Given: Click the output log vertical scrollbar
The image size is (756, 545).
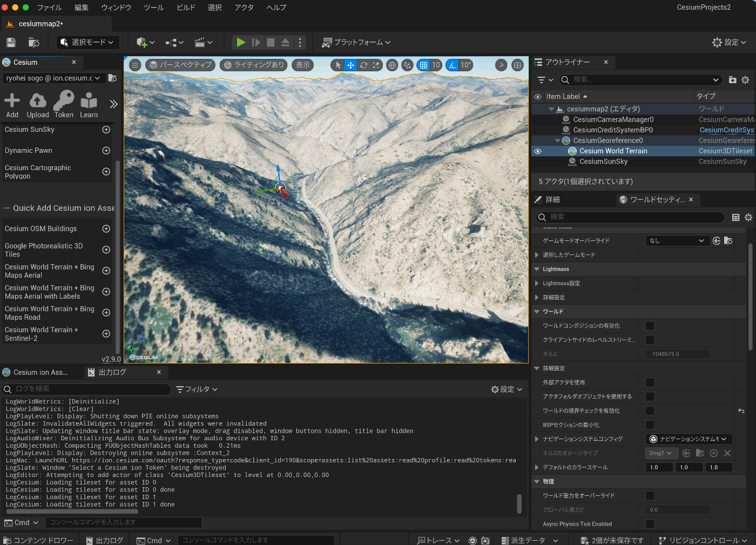Looking at the screenshot, I should 519,504.
